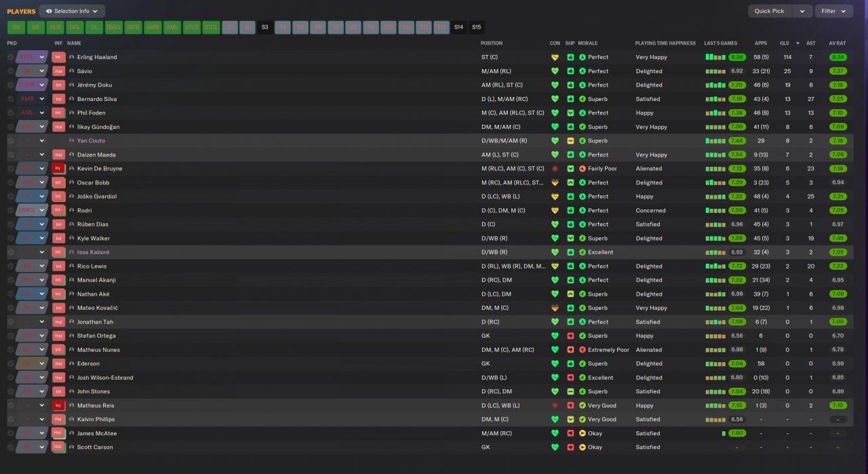Image resolution: width=868 pixels, height=474 pixels.
Task: Toggle the pick checkbox for Erling Haaland
Action: coord(11,57)
